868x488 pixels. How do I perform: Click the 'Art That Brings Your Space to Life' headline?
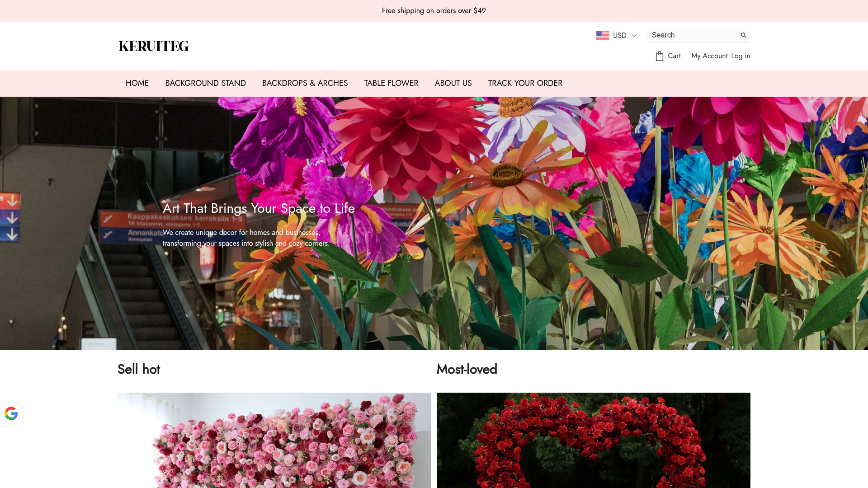coord(259,208)
